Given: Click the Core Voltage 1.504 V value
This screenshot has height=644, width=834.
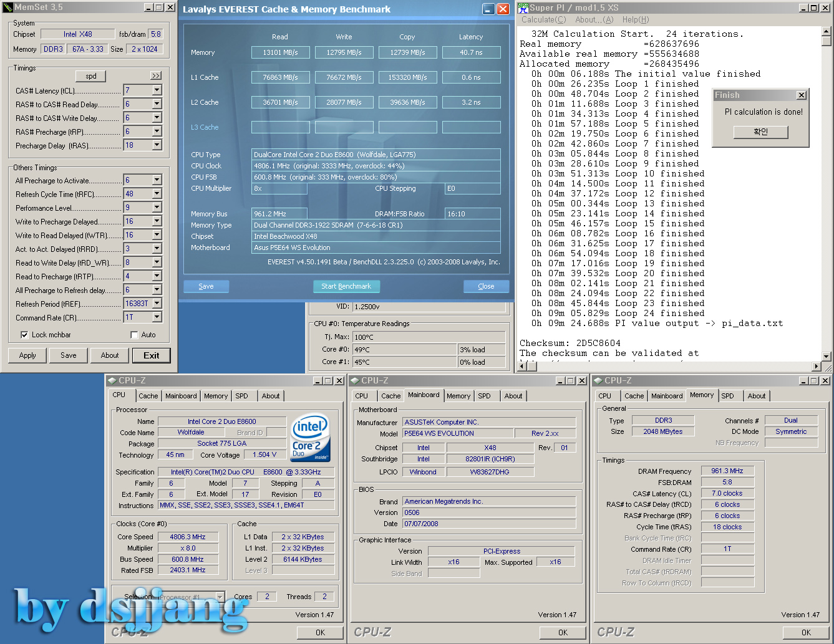Looking at the screenshot, I should click(x=264, y=454).
